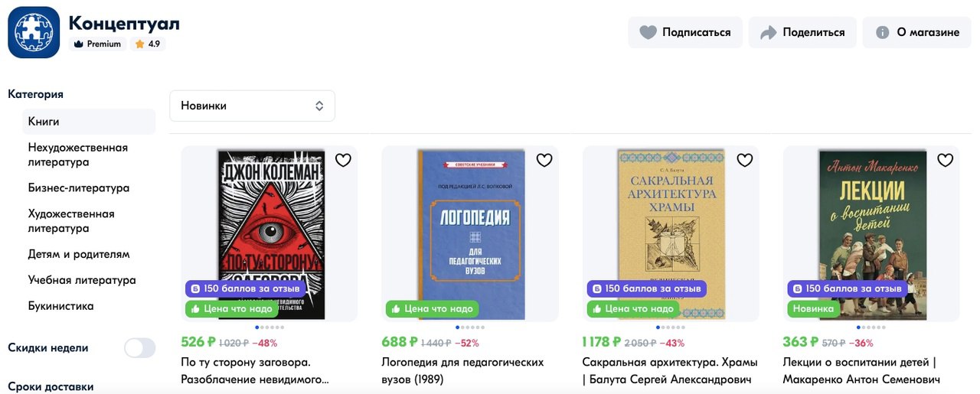The width and height of the screenshot is (980, 394).
Task: Open Бизнес-литература category
Action: click(x=79, y=188)
